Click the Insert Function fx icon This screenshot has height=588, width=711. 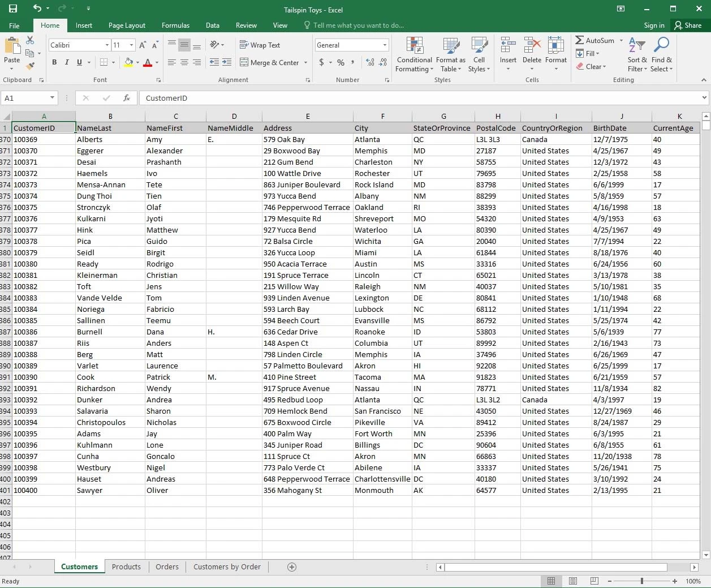point(127,98)
